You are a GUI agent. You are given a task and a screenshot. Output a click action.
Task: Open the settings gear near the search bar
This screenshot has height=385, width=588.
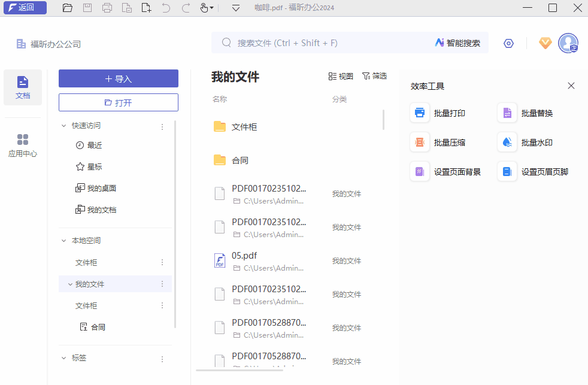(x=508, y=43)
